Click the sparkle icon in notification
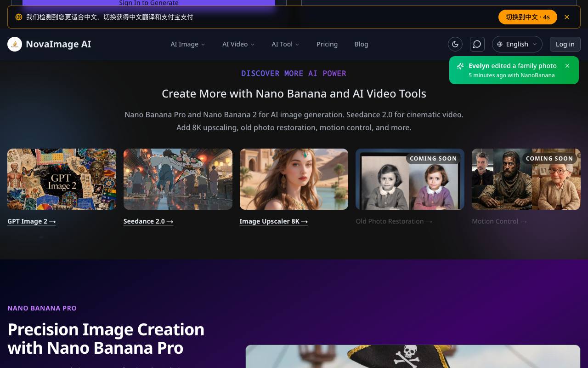This screenshot has width=588, height=368. pyautogui.click(x=460, y=66)
